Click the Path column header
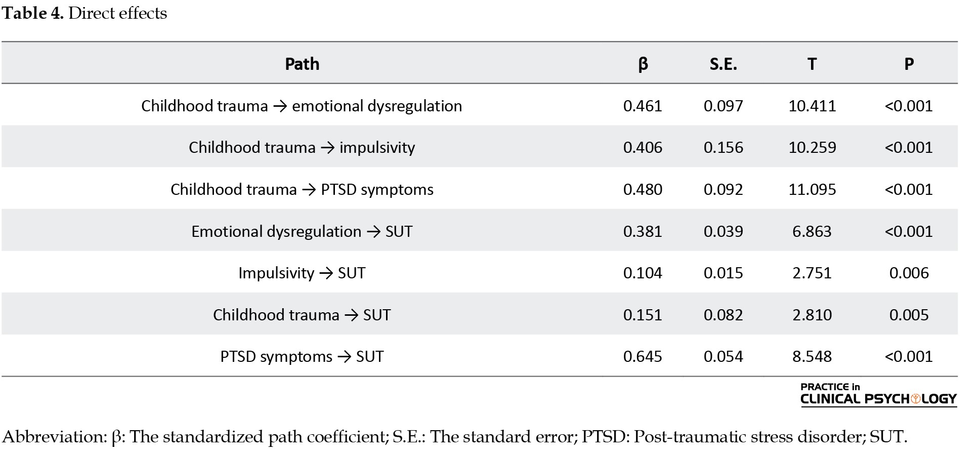Screen dimensions: 980x457 [302, 64]
